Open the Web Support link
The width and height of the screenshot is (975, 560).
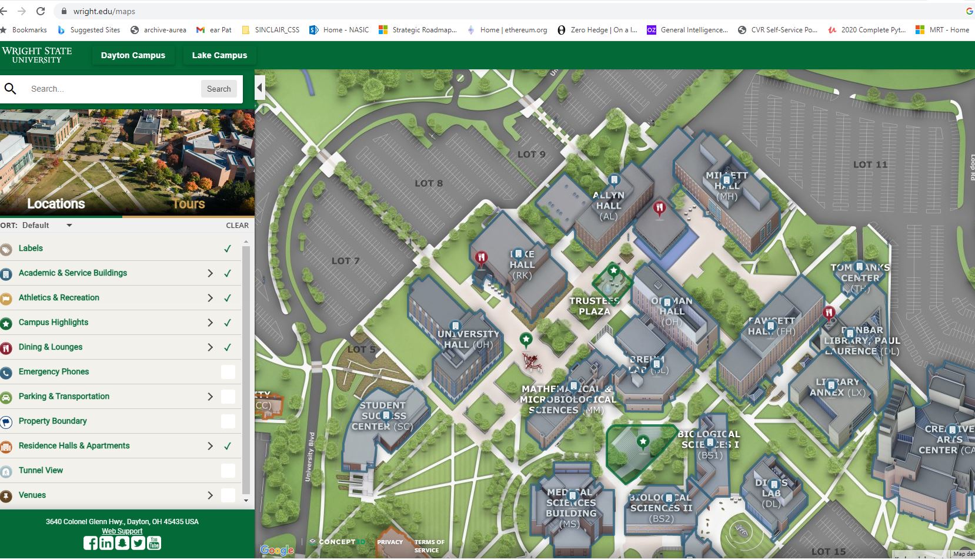click(x=122, y=531)
